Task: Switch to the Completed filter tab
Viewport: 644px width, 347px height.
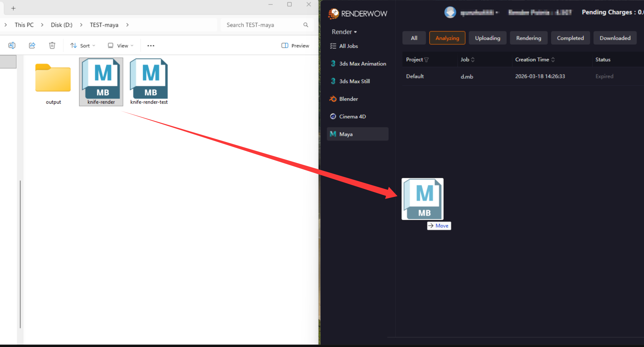Action: [570, 38]
